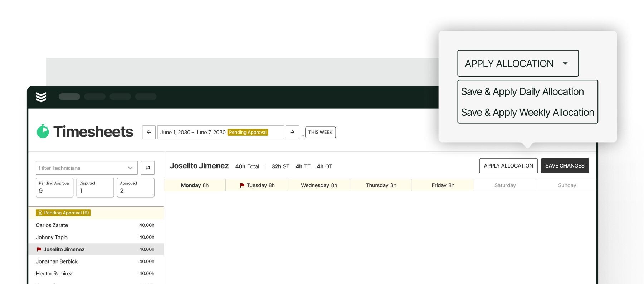This screenshot has height=284, width=644.
Task: Click the 40h Total summary
Action: coord(247,166)
